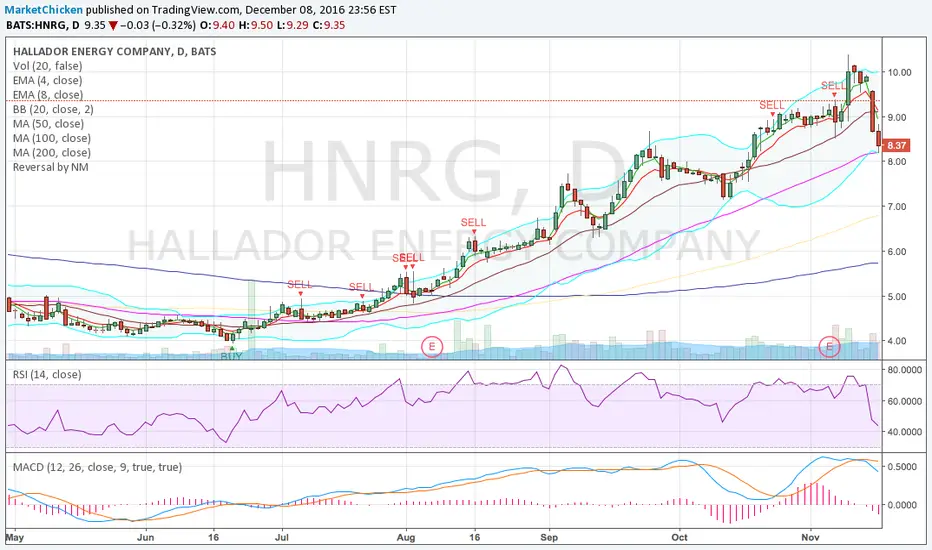932x550 pixels.
Task: Click the 0.0000 MACD axis label
Action: 902,505
